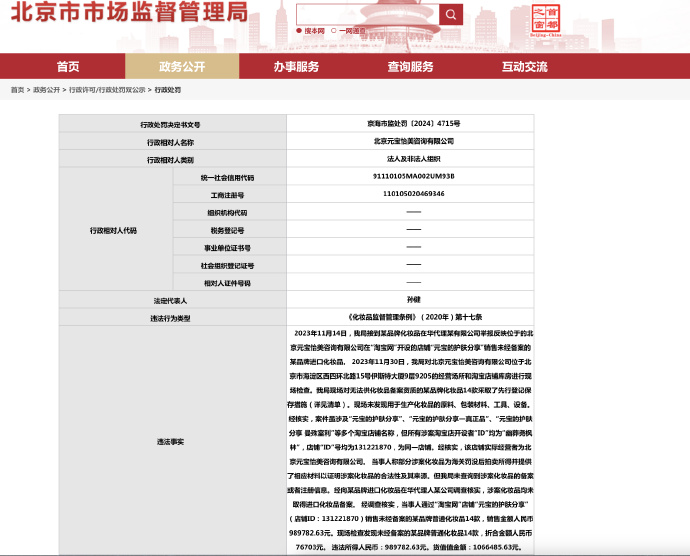The image size is (690, 556).
Task: Switch to the 办事服务 tab
Action: coord(296,66)
